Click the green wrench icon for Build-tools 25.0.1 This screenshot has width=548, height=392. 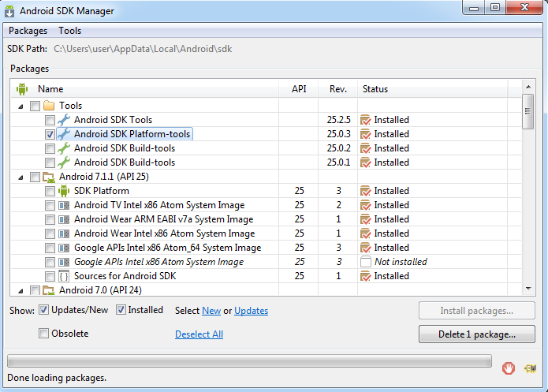click(x=64, y=162)
